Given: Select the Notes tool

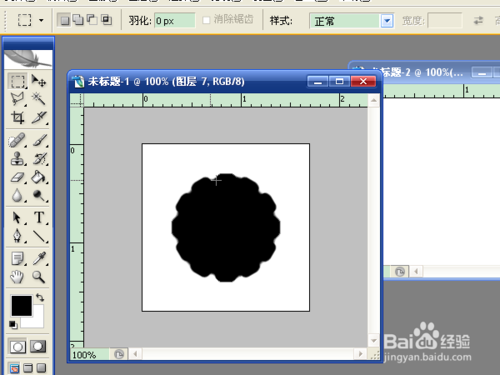Looking at the screenshot, I should pos(17,258).
